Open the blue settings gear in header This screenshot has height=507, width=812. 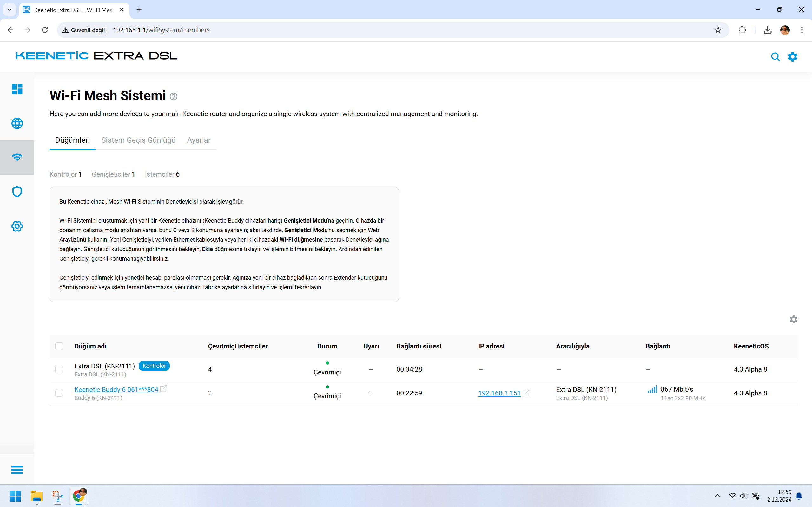[793, 57]
